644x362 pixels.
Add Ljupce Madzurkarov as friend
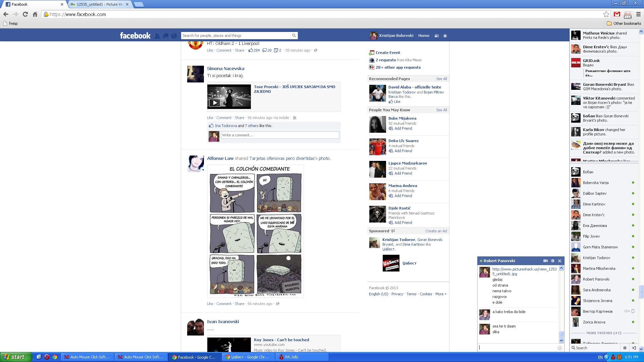(403, 173)
